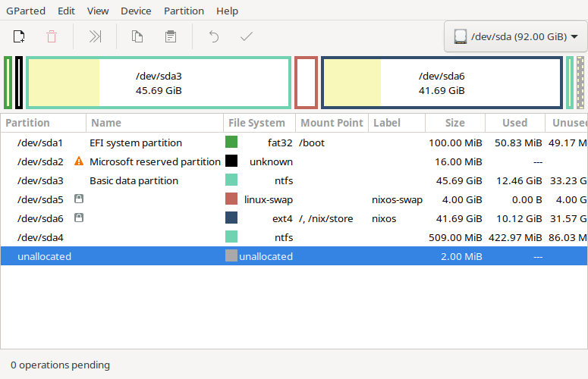Open the Device menu

point(136,11)
